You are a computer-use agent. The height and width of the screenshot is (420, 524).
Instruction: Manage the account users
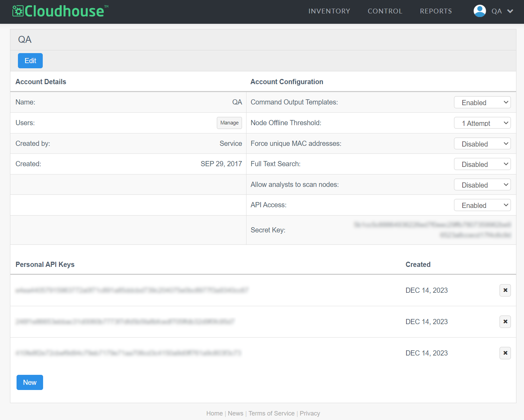229,123
